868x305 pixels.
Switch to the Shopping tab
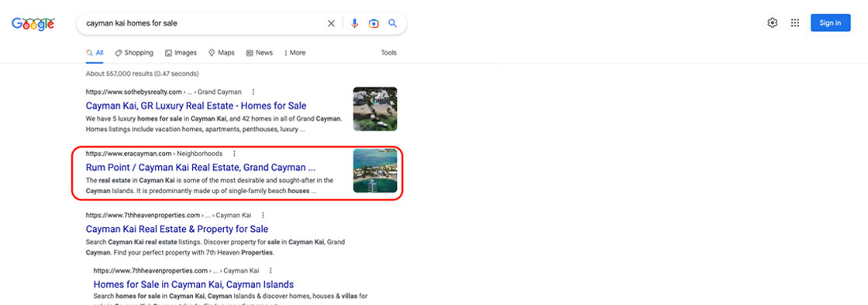pos(134,53)
